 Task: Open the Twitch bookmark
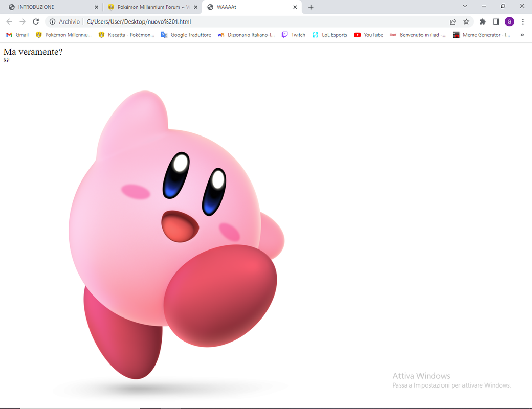294,35
